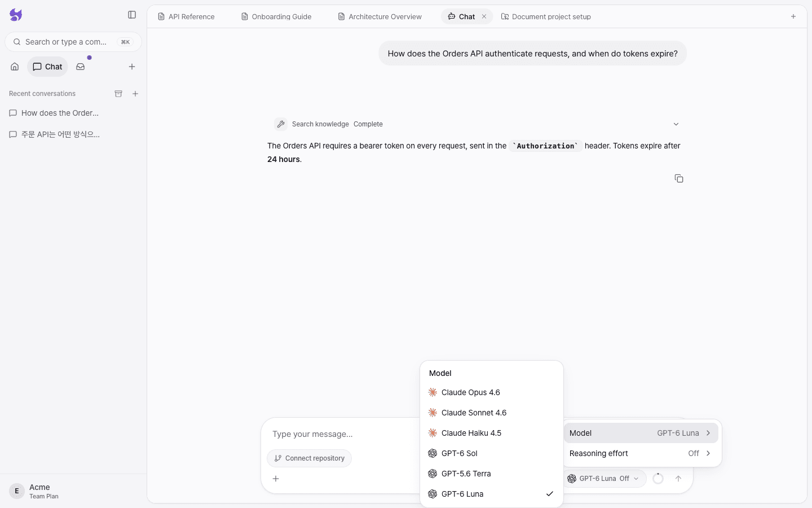Open the Home view icon
This screenshot has height=508, width=812.
point(15,67)
